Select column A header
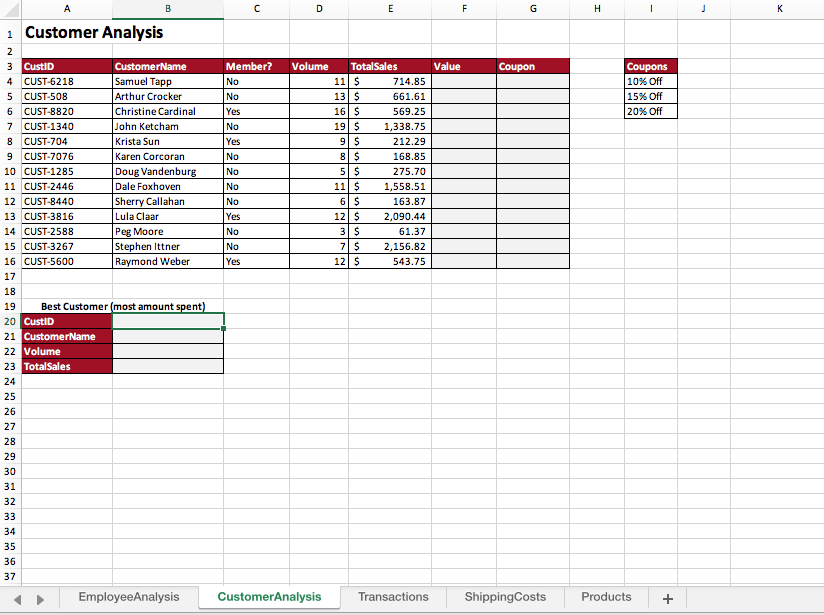Image resolution: width=824 pixels, height=615 pixels. [x=67, y=9]
